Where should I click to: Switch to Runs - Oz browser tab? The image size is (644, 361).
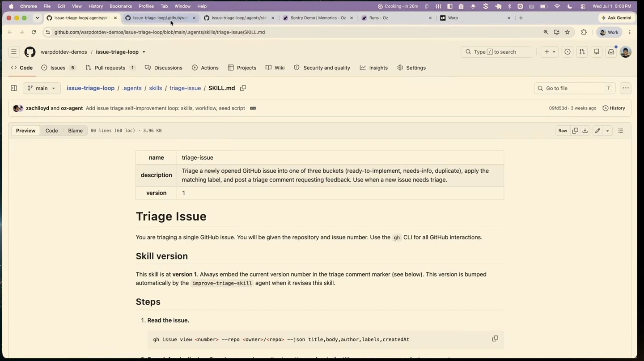pyautogui.click(x=396, y=18)
